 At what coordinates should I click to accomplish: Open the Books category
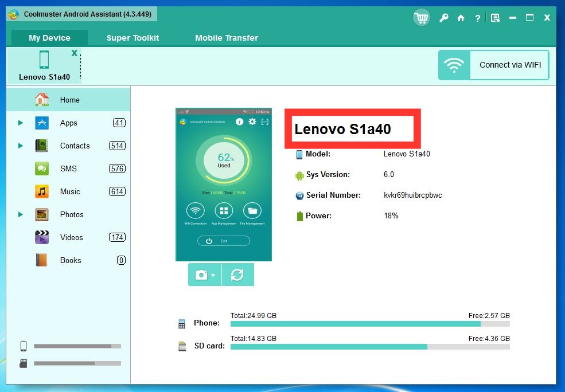(68, 260)
